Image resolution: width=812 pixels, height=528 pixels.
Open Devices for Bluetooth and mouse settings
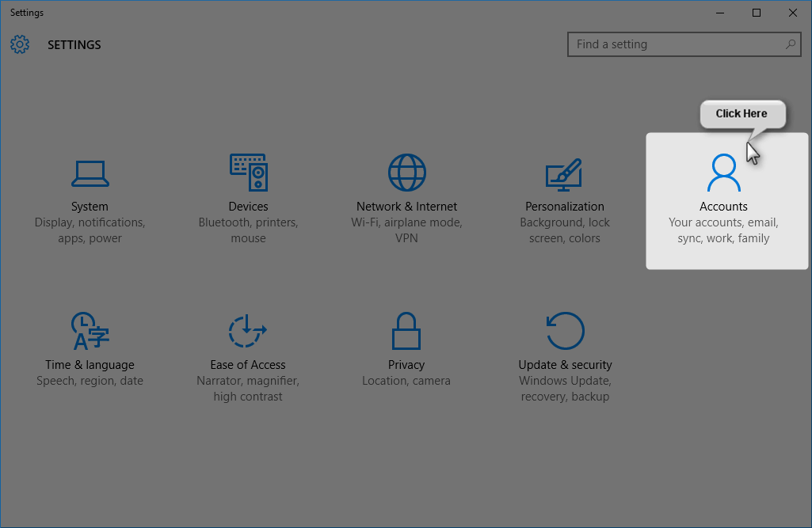pos(248,198)
